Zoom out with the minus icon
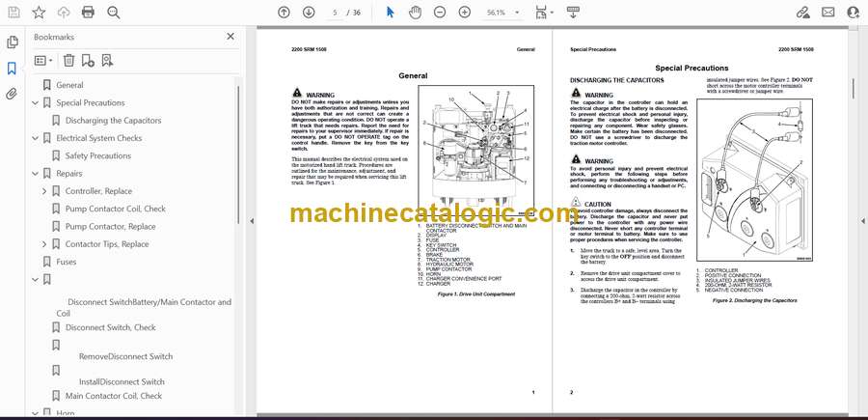This screenshot has height=420, width=868. [x=440, y=13]
